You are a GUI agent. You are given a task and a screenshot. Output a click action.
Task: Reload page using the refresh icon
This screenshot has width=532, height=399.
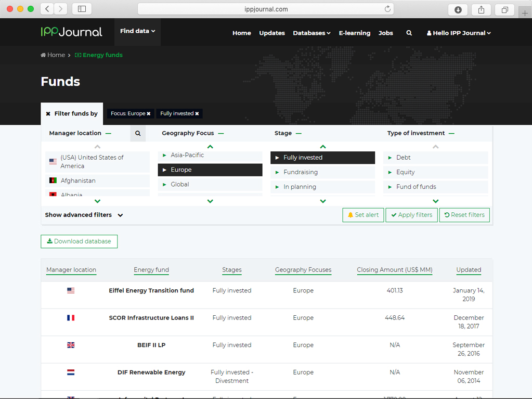[387, 9]
